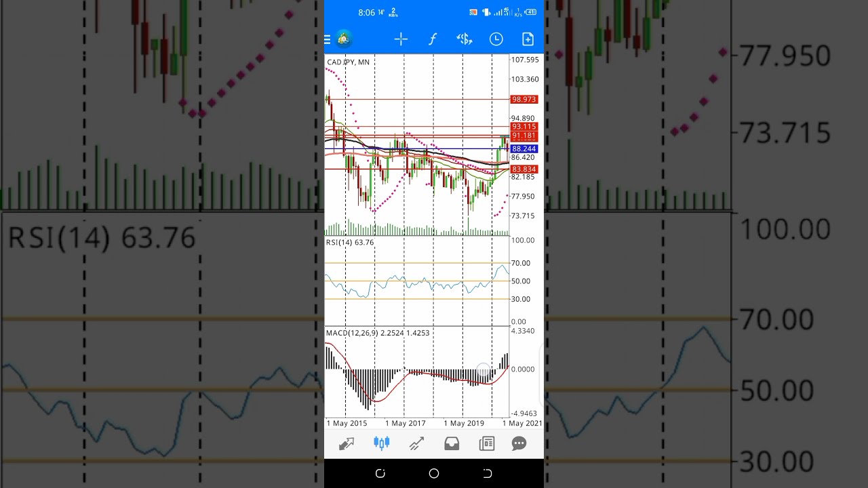The width and height of the screenshot is (868, 488).
Task: Open the News newspaper icon
Action: coord(486,444)
